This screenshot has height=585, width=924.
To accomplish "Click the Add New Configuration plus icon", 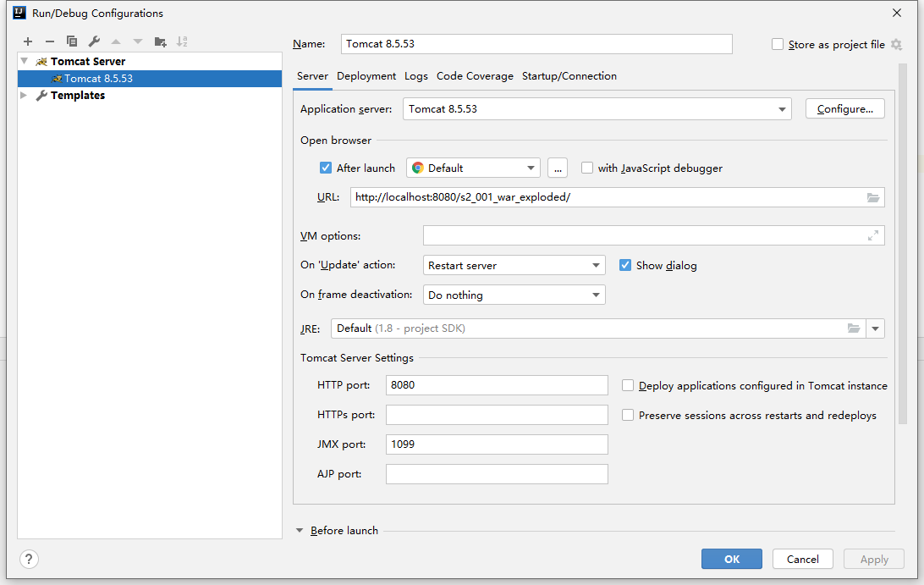I will (x=28, y=41).
